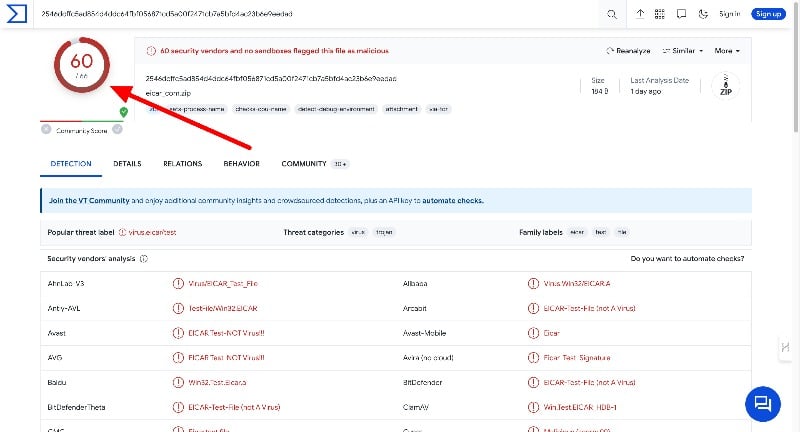Click the BitDefenderTheta detection alert icon

tap(178, 407)
